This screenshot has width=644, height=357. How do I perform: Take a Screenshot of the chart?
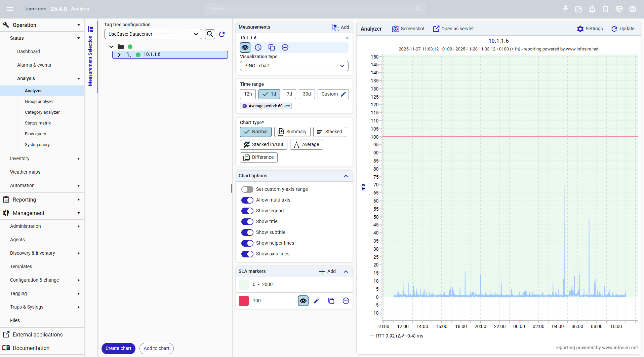point(408,29)
